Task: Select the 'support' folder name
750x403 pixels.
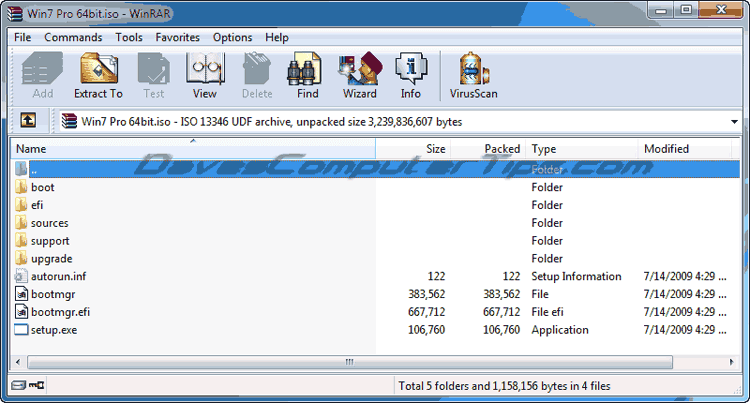Action: click(50, 241)
